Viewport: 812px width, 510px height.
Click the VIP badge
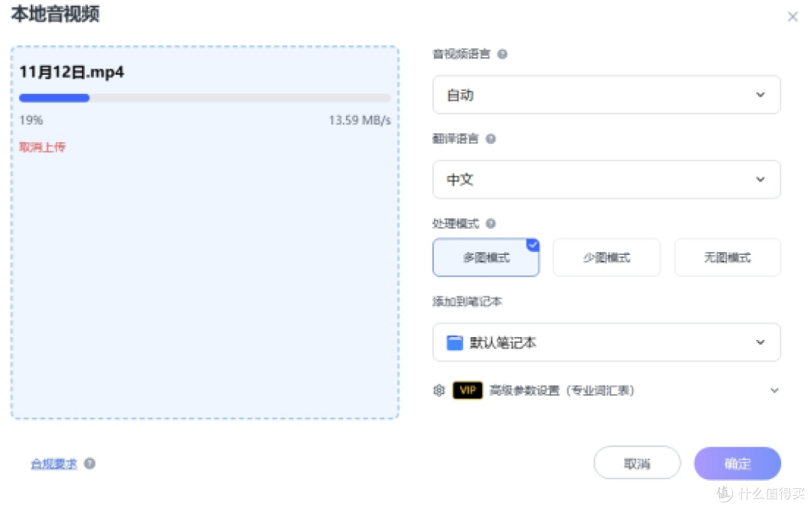[x=468, y=390]
